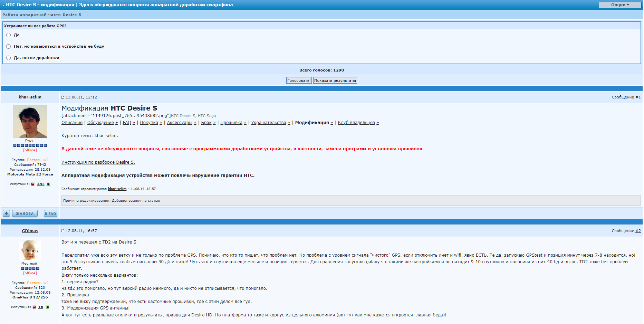Click the 'Всего голосов: 1298' text

pos(321,70)
